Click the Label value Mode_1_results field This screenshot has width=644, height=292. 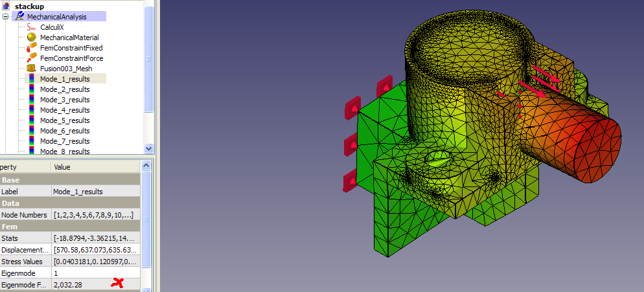(96, 192)
